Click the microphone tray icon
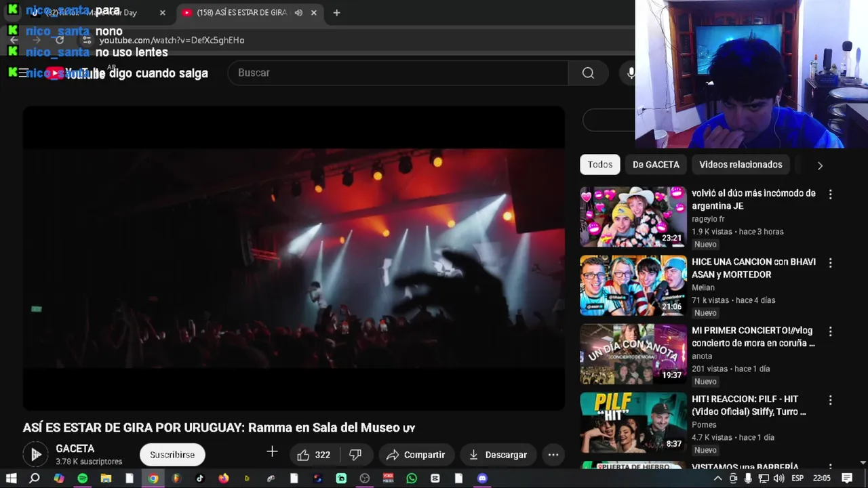 (x=748, y=479)
